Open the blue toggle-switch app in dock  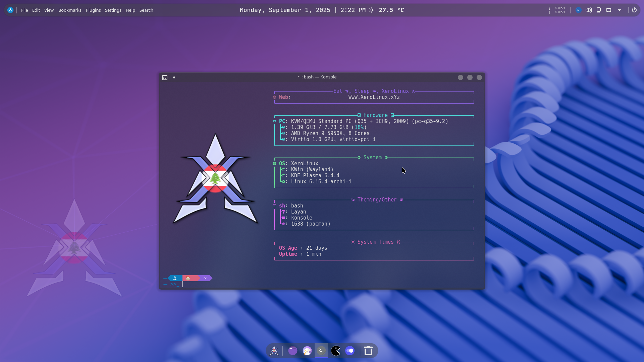(350, 351)
